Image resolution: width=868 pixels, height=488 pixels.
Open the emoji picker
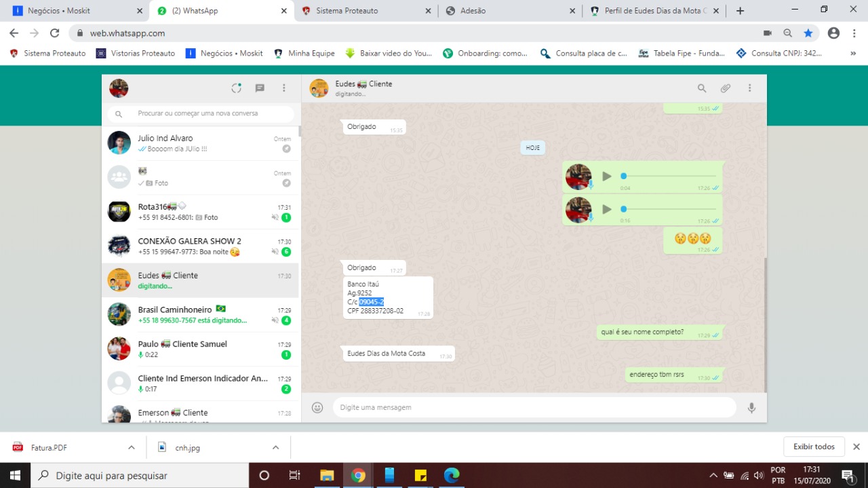click(317, 407)
